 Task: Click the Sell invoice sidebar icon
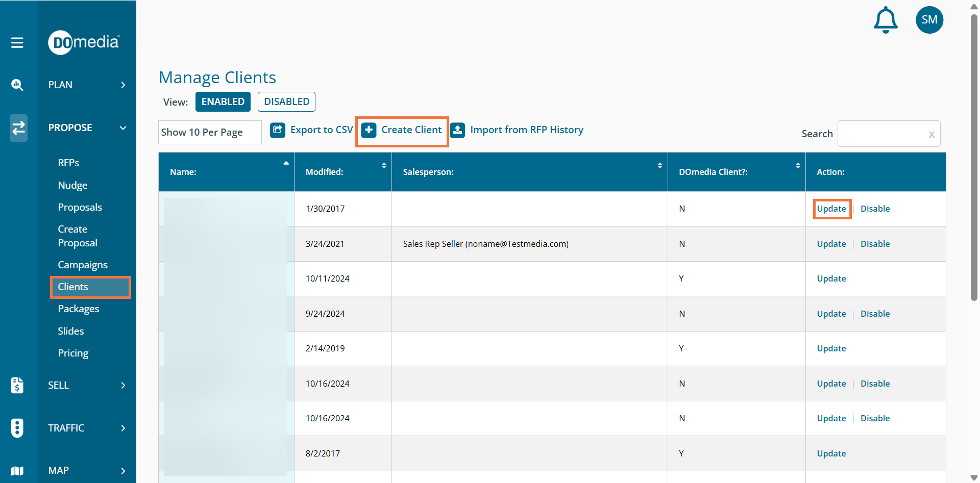coord(17,385)
